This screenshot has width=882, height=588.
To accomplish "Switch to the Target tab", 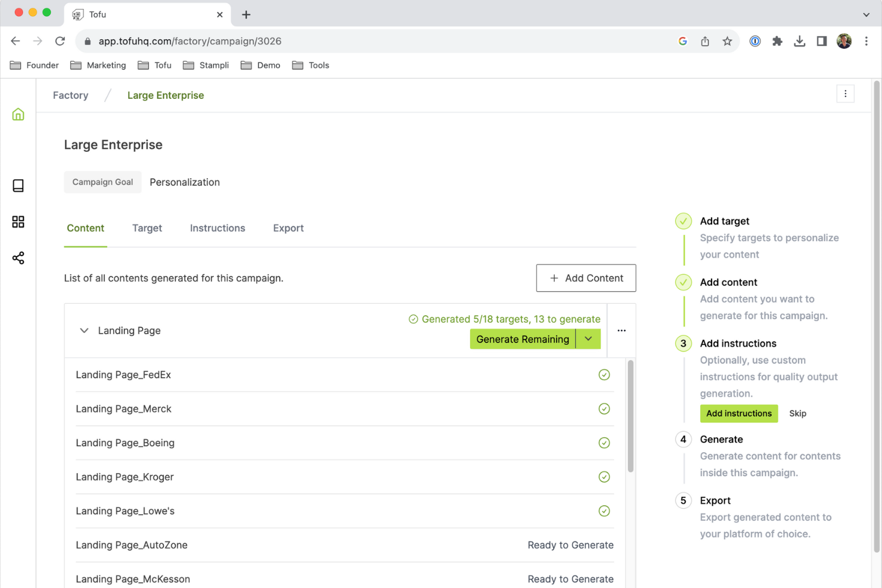I will pyautogui.click(x=147, y=228).
